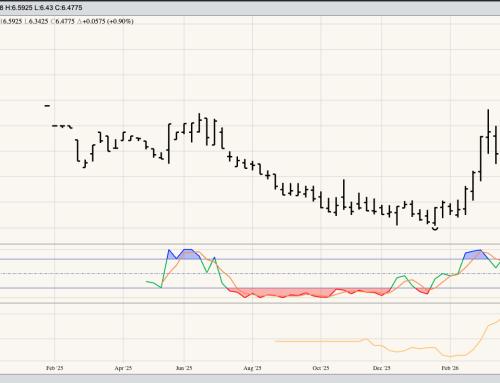Click the Feb '26 date axis label
Screen dimensions: 500x383
tap(450, 368)
